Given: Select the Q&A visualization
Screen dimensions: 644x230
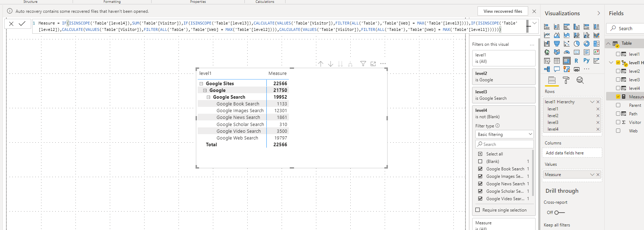Looking at the screenshot, I should pos(557,69).
